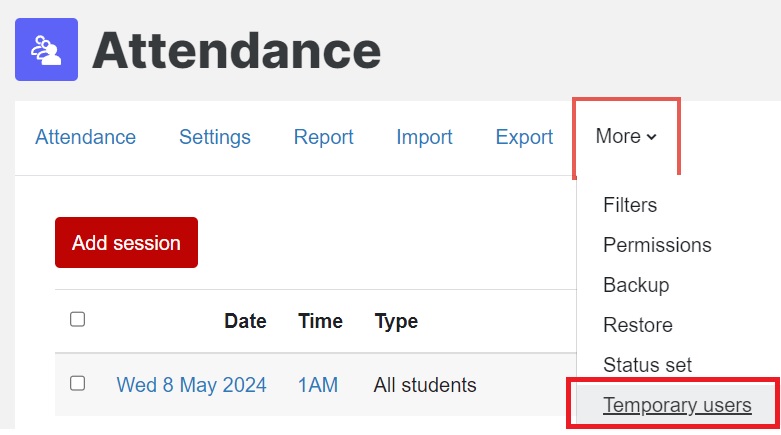Viewport: 781px width, 435px height.
Task: Switch to the Settings tab
Action: (215, 137)
